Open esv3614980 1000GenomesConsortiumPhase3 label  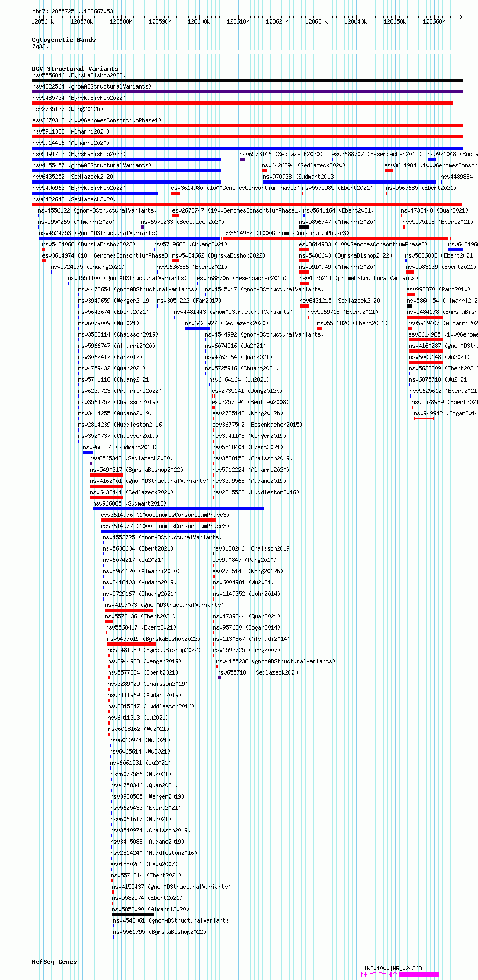tap(236, 188)
